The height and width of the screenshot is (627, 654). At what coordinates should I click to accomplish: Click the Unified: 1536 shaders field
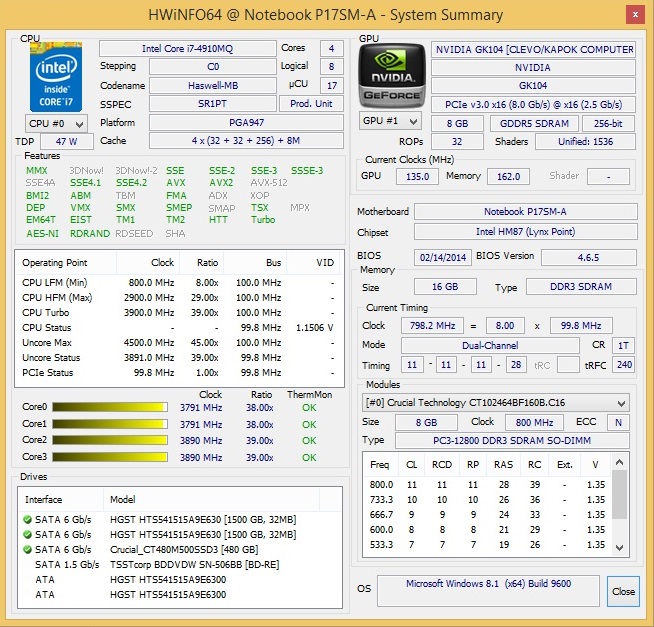[x=585, y=142]
